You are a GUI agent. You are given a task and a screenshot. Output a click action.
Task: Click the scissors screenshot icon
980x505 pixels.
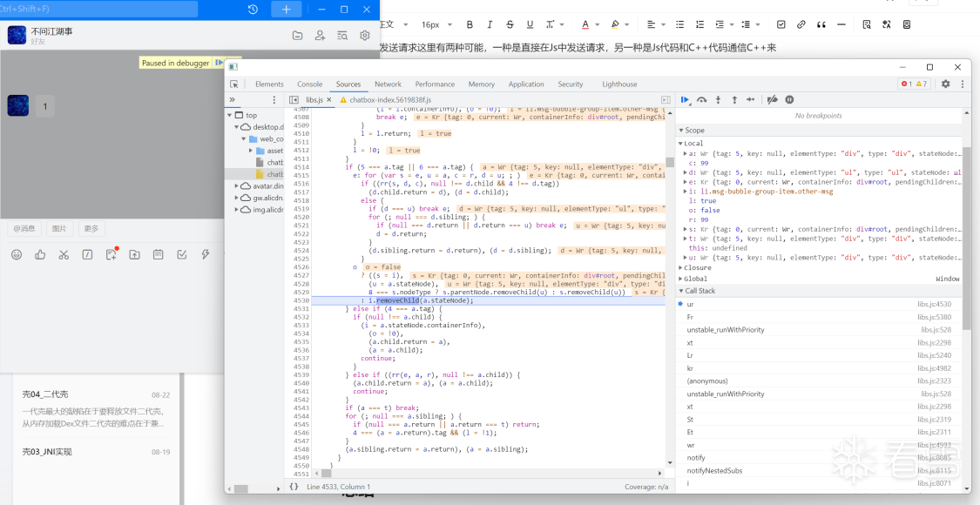64,254
